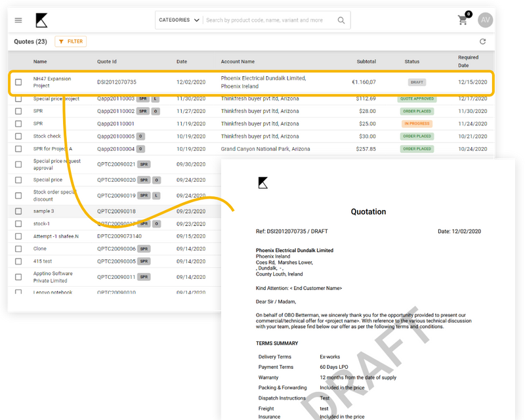
Task: Open the hamburger navigation menu
Action: [18, 20]
